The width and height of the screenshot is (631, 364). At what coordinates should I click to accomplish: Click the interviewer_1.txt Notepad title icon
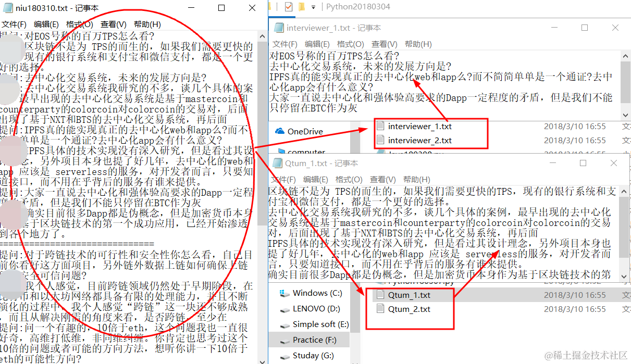(279, 28)
